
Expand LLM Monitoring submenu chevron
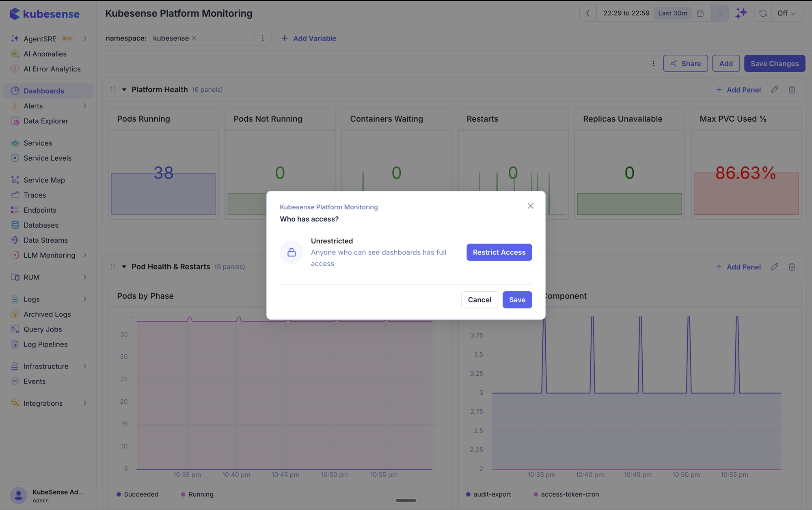pos(84,255)
